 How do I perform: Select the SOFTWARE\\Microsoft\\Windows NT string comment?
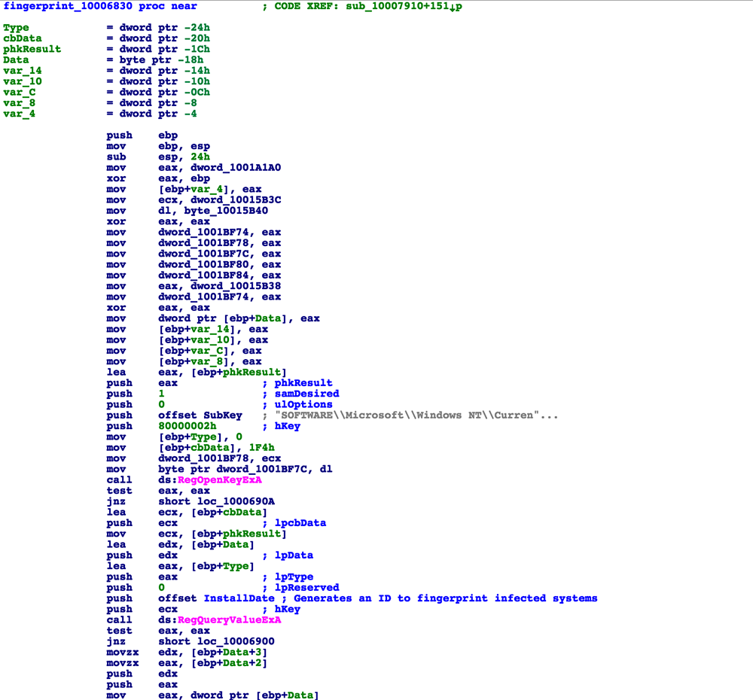click(416, 415)
